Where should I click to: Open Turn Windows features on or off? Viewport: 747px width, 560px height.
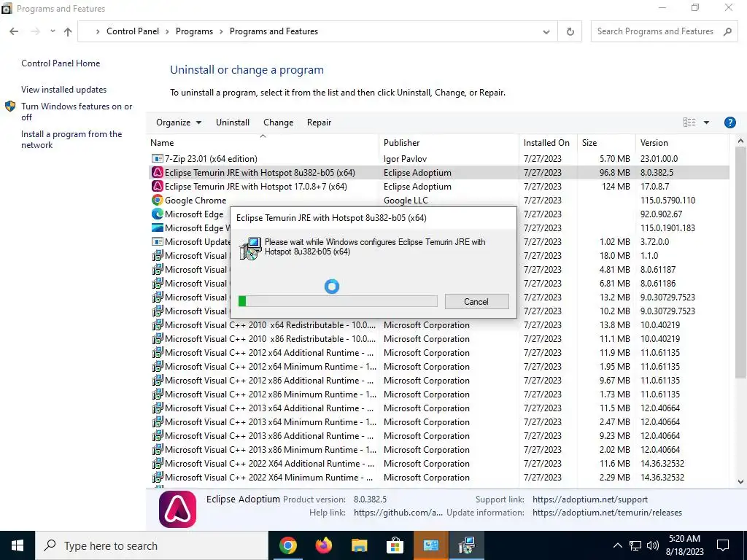pos(77,112)
